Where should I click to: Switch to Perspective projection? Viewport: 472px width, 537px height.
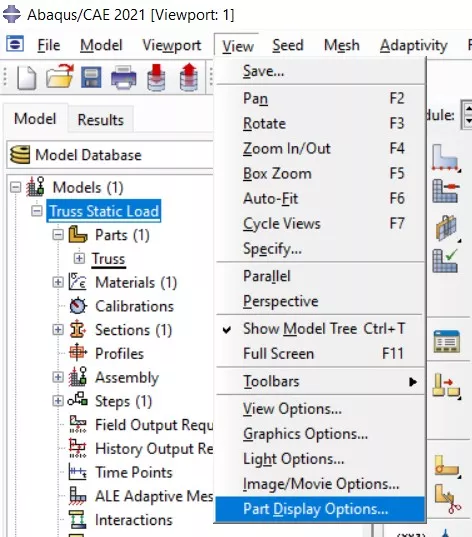pyautogui.click(x=321, y=301)
